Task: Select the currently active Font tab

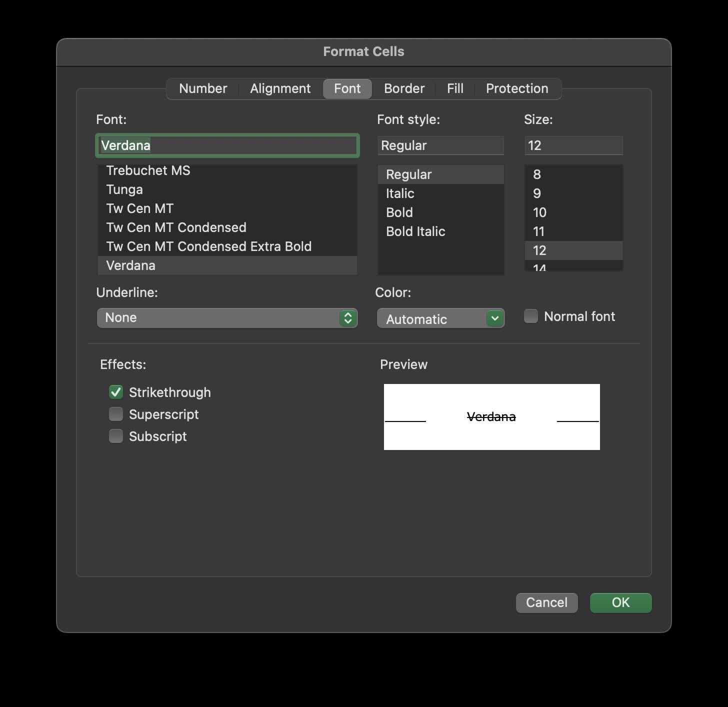Action: pos(347,88)
